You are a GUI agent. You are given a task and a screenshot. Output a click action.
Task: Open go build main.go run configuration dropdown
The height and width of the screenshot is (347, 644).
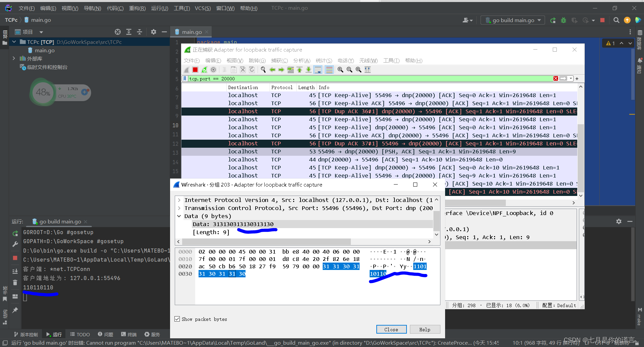(513, 20)
